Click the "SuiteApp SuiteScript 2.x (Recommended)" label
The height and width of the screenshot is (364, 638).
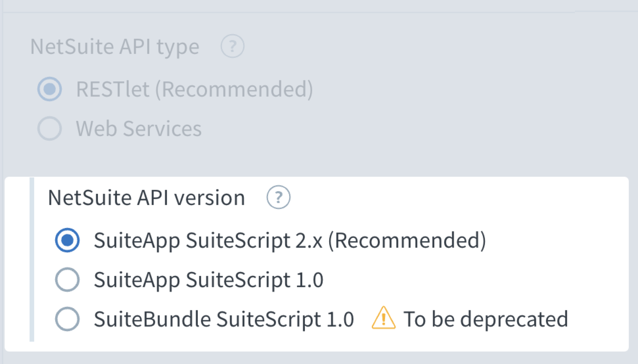click(x=289, y=240)
